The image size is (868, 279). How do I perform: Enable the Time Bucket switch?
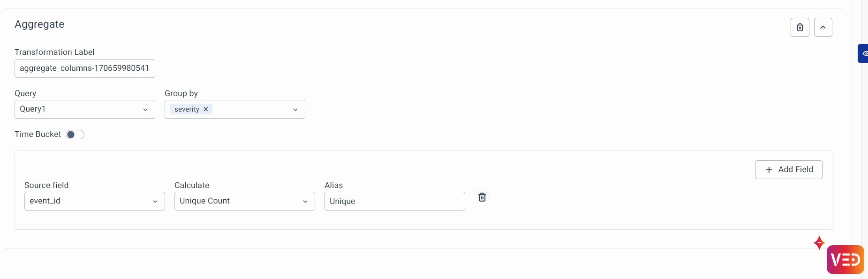pos(75,135)
